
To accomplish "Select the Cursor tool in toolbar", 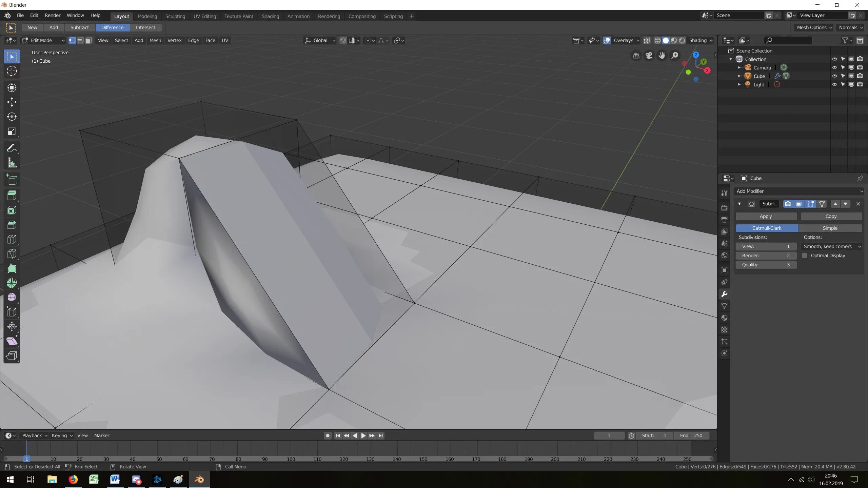I will [x=12, y=71].
